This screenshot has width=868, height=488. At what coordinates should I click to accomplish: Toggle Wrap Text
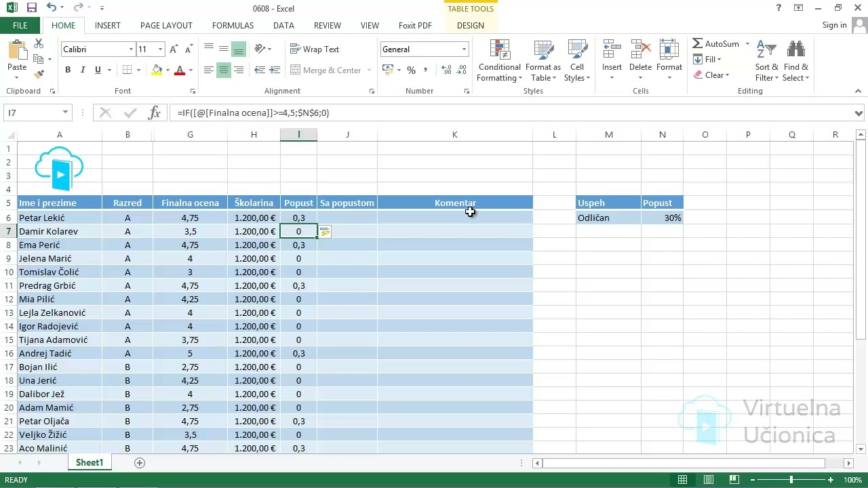point(315,49)
